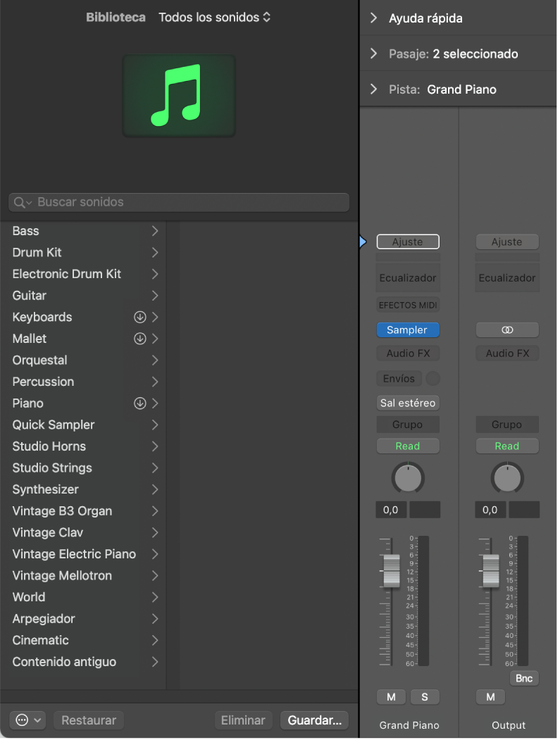The width and height of the screenshot is (560, 740).
Task: Open the Todos los sonidos dropdown
Action: click(x=214, y=17)
